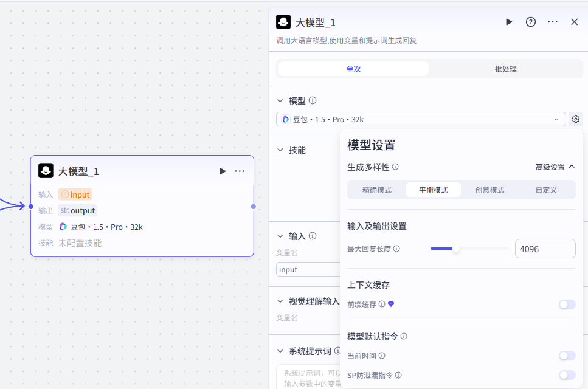The width and height of the screenshot is (588, 389).
Task: Run the 大模型_1 node on canvas
Action: (x=223, y=171)
